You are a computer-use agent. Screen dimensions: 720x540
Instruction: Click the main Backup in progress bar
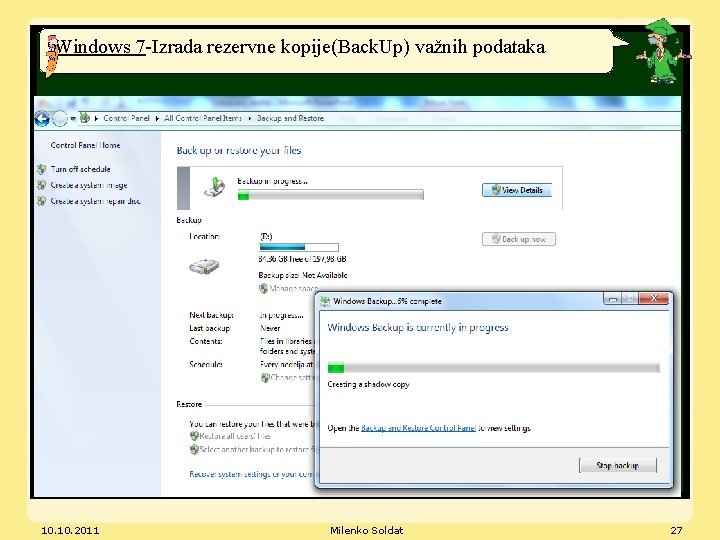331,196
